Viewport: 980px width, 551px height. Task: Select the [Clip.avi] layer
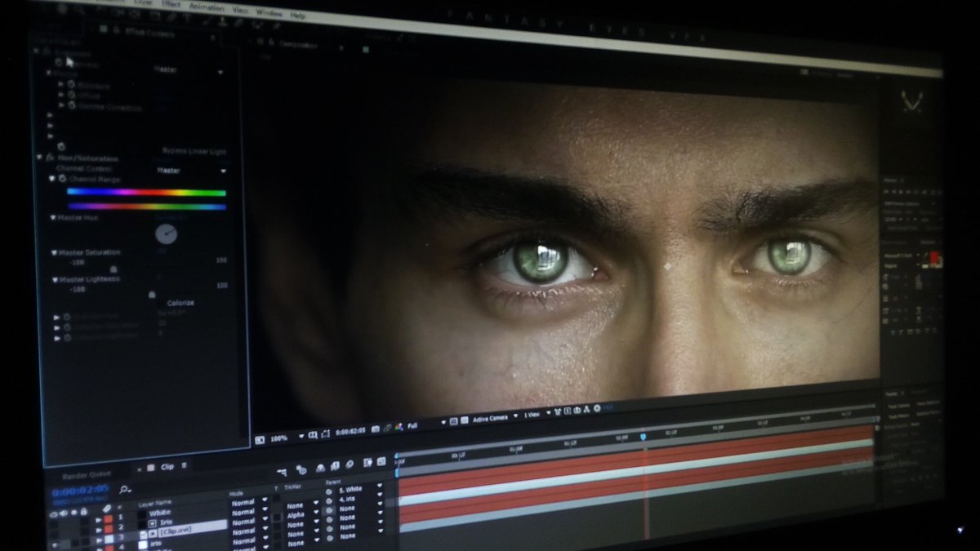(176, 530)
